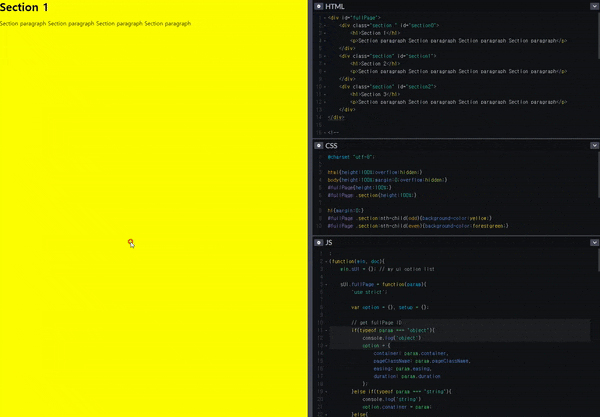
Task: Click the paragraph code line inside section0
Action: pos(458,41)
